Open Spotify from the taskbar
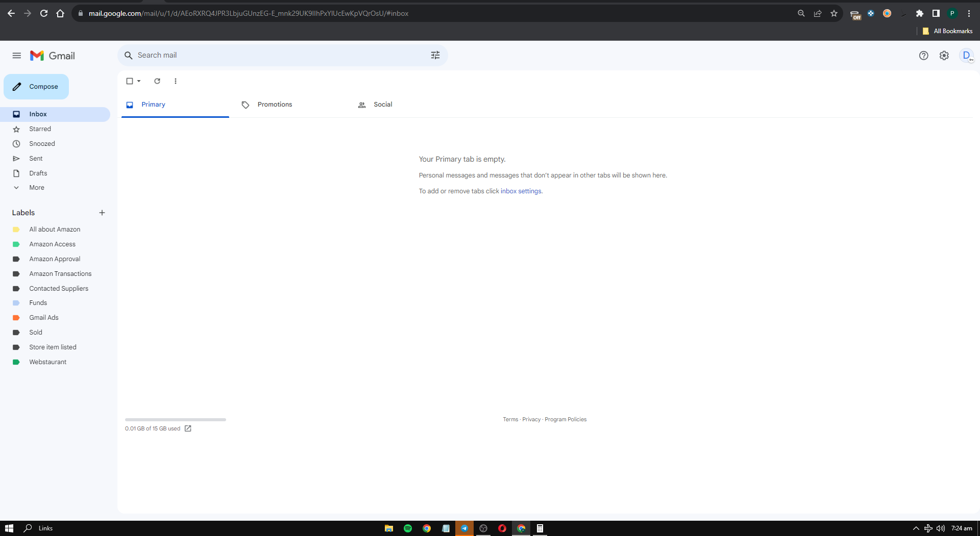 point(408,528)
